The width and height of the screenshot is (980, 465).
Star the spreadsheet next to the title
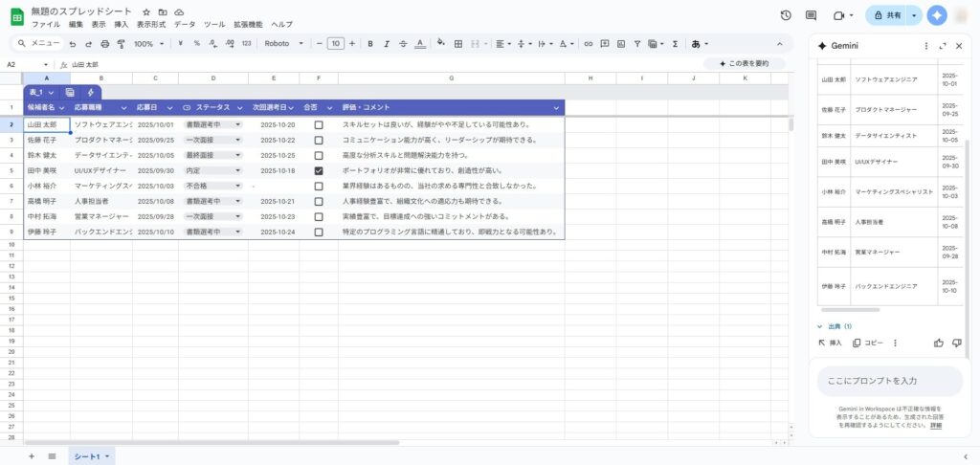click(x=146, y=11)
